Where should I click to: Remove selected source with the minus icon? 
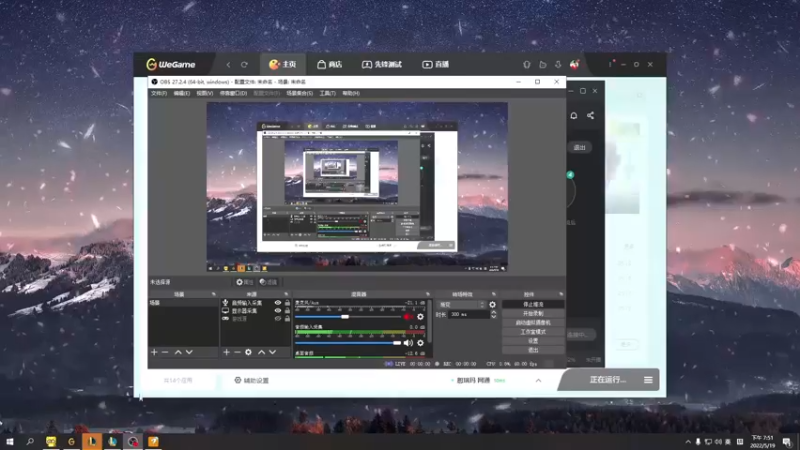pos(237,352)
